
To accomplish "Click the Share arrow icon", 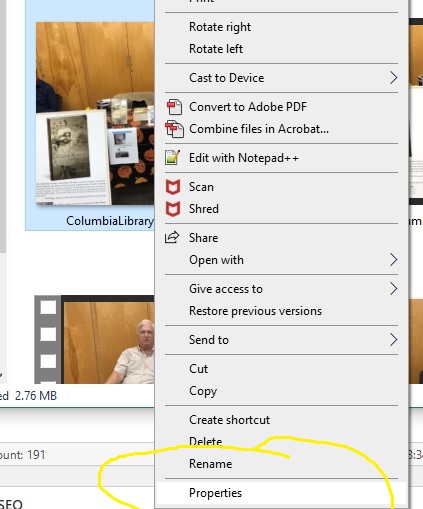I will coord(172,237).
